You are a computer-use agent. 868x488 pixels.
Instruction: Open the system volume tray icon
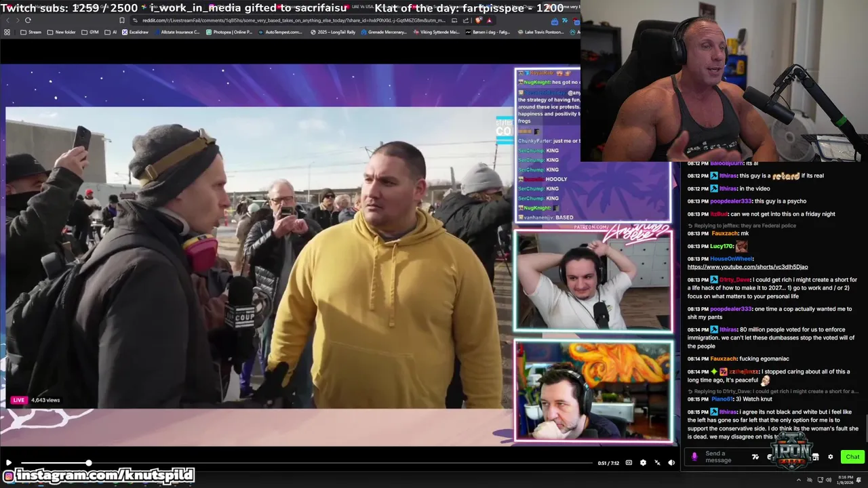tap(829, 480)
